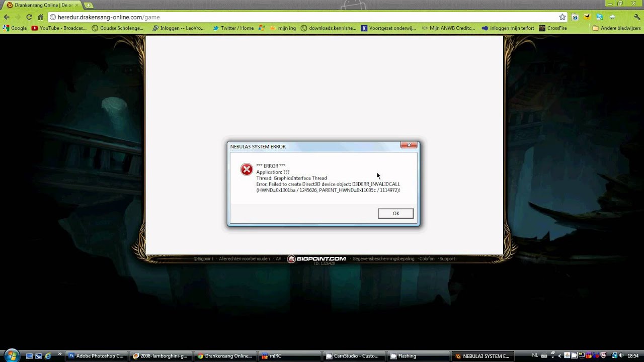Click the blue extension icon beside star
Image resolution: width=644 pixels, height=362 pixels.
point(575,17)
